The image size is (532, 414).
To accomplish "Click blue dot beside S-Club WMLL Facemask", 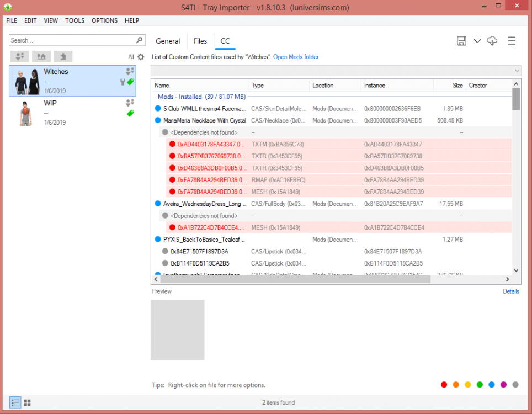I will (x=158, y=108).
